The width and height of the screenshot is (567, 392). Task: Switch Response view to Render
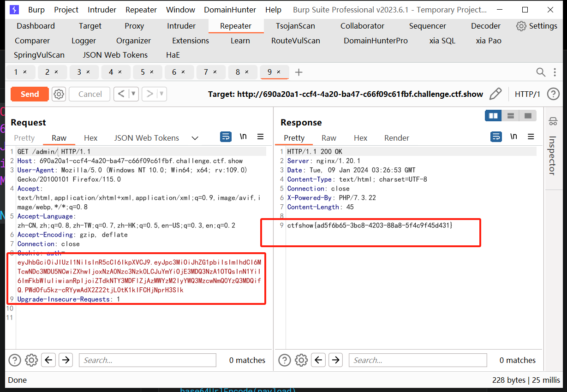coord(397,138)
